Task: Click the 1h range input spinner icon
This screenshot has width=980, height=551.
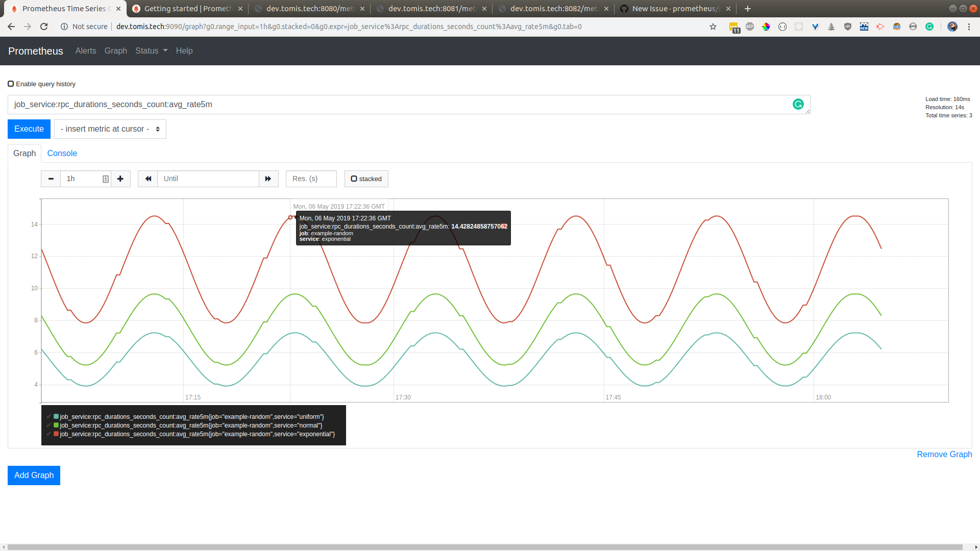Action: [x=106, y=179]
